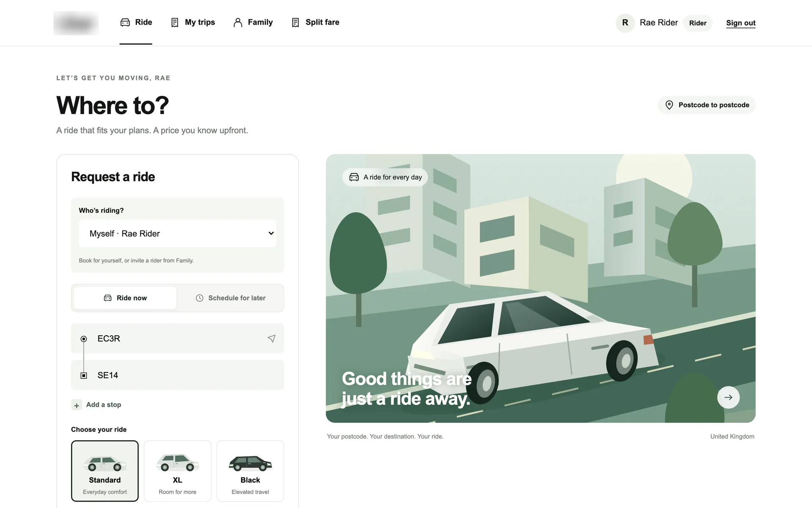Click the Request a ride heading
The image size is (812, 508).
tap(113, 177)
